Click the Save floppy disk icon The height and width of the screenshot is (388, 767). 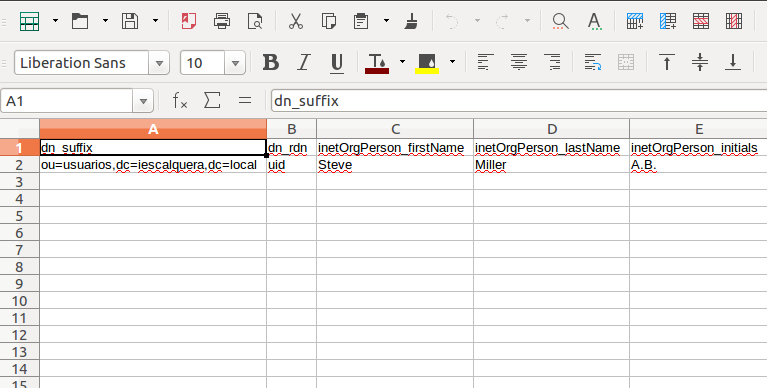pos(130,21)
